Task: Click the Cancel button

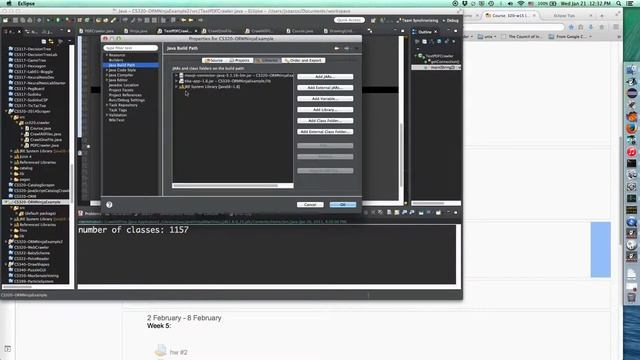Action: point(310,204)
